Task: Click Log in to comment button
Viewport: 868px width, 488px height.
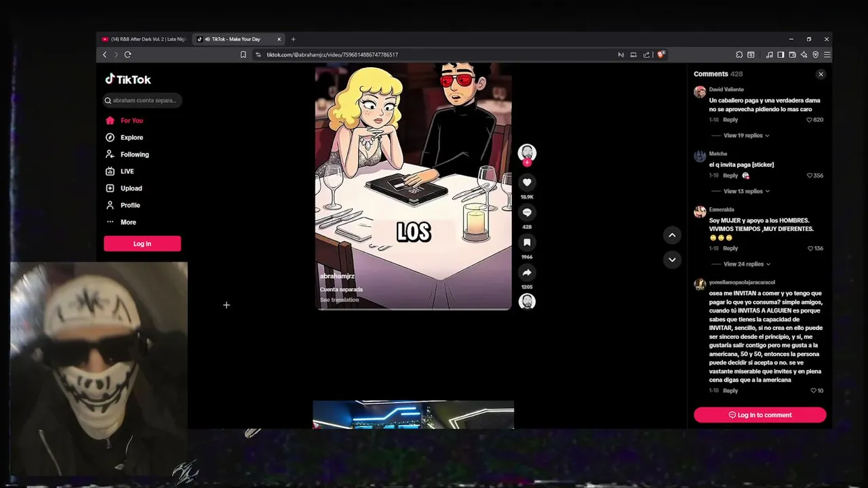Action: pos(759,415)
